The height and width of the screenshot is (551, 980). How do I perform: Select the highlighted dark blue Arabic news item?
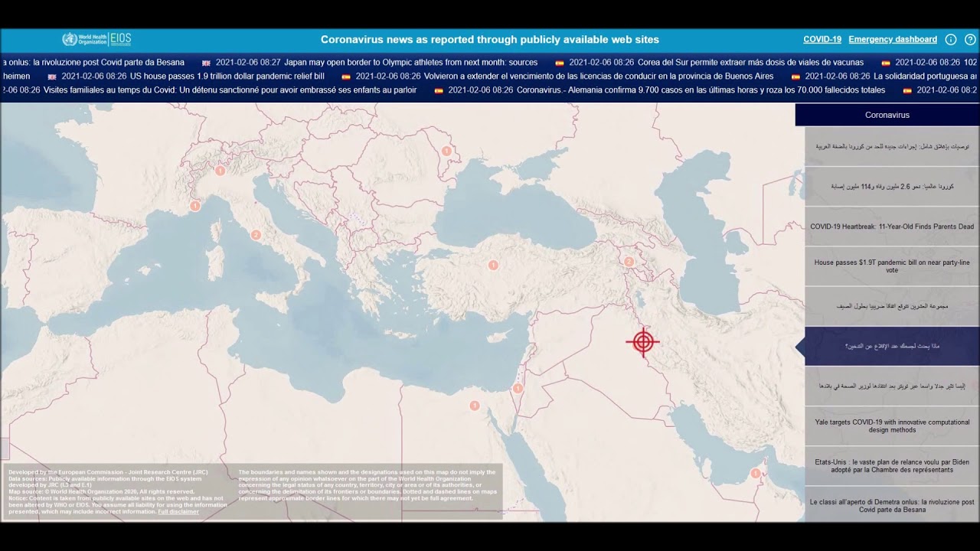tap(892, 346)
